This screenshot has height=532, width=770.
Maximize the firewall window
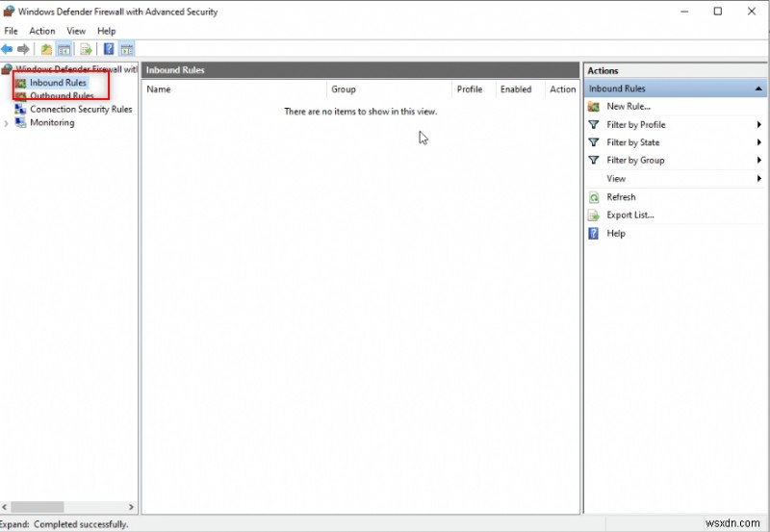[x=717, y=12]
